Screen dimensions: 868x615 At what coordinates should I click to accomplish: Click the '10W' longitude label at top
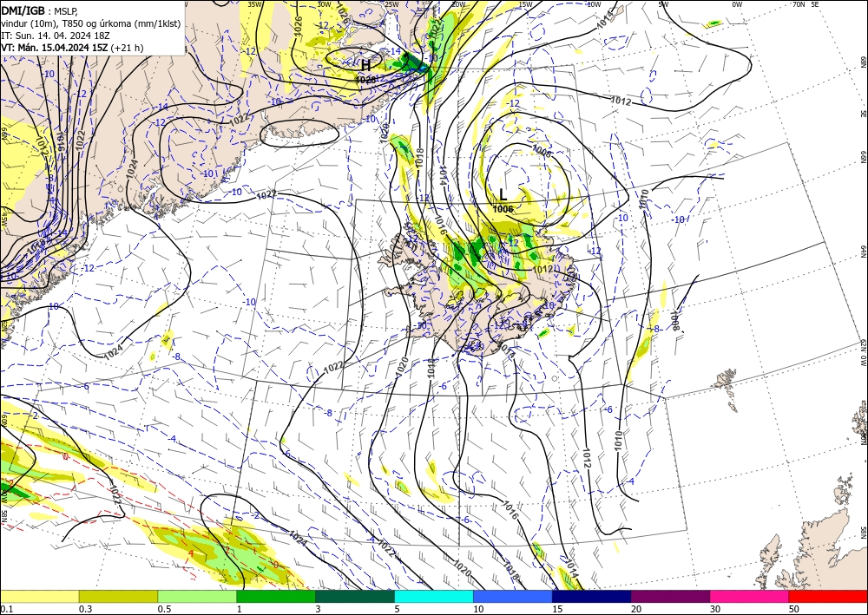(594, 4)
